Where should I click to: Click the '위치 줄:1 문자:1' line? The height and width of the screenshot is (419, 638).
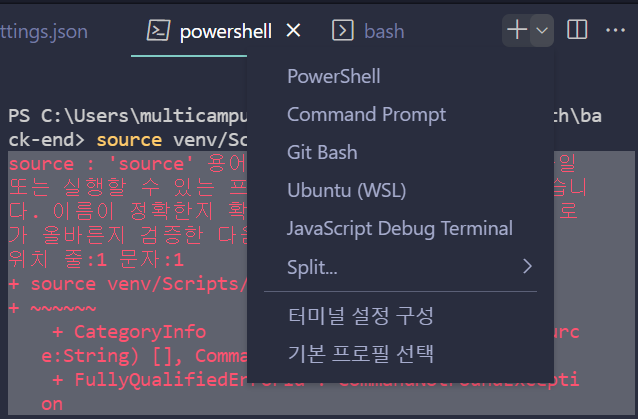[96, 260]
